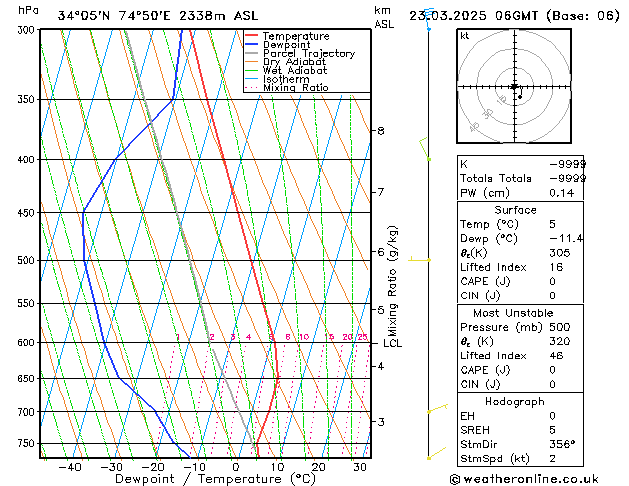
Task: Click the Hodograph section header in table
Action: [514, 401]
